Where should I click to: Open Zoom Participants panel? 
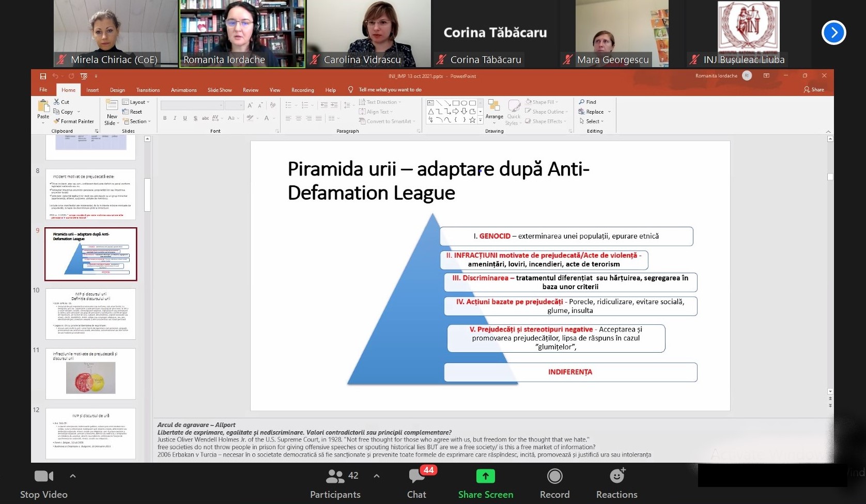click(x=335, y=484)
